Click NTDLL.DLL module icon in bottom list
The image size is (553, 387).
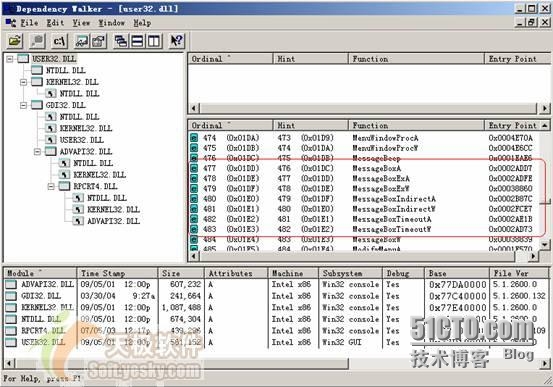11,319
